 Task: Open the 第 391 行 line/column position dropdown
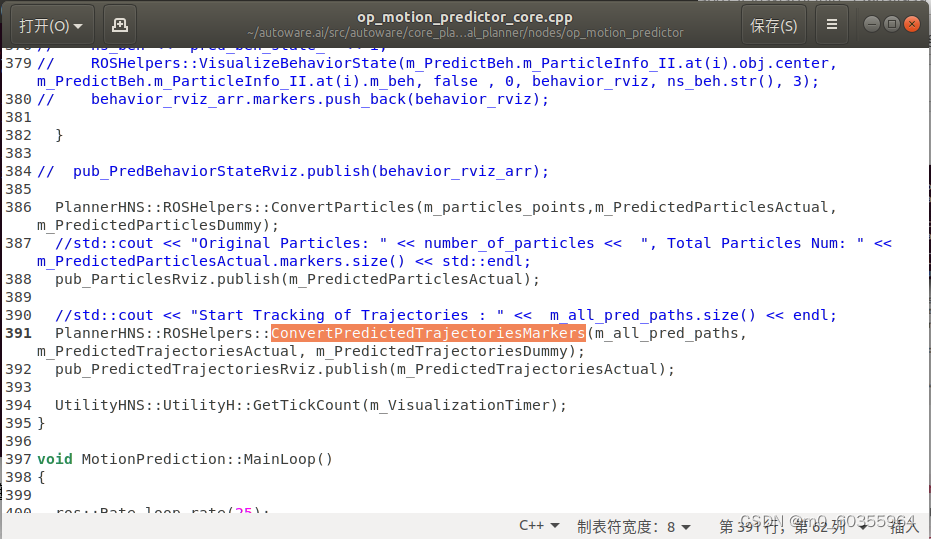(x=791, y=527)
